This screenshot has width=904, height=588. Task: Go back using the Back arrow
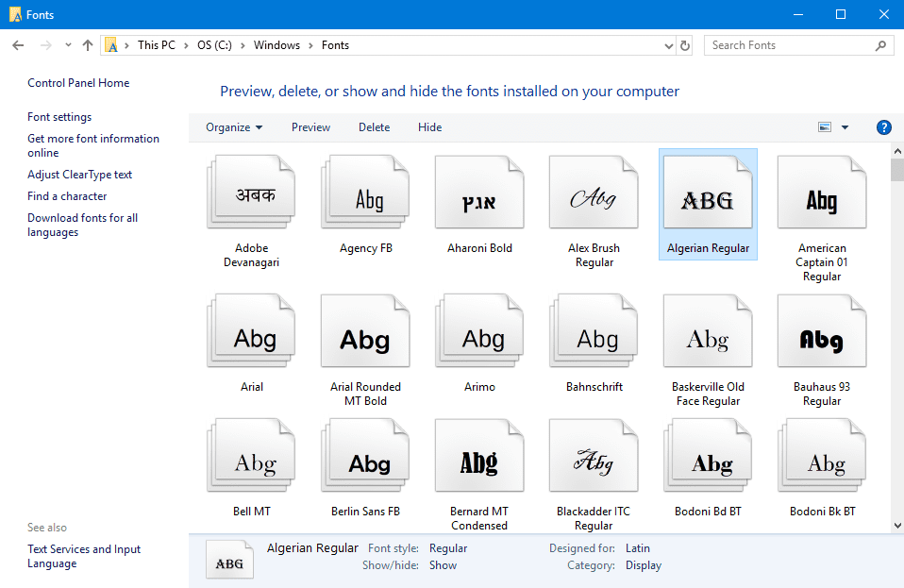tap(18, 45)
